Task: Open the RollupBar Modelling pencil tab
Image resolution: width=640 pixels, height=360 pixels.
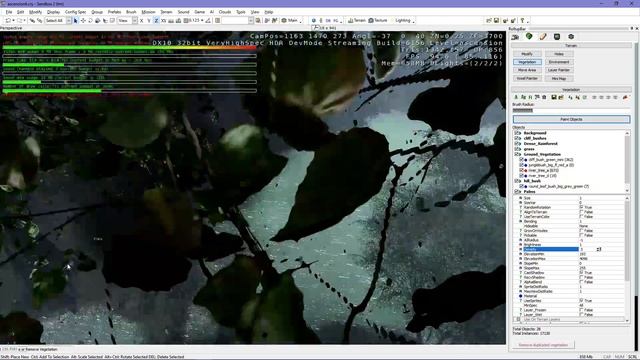Action: pyautogui.click(x=543, y=37)
